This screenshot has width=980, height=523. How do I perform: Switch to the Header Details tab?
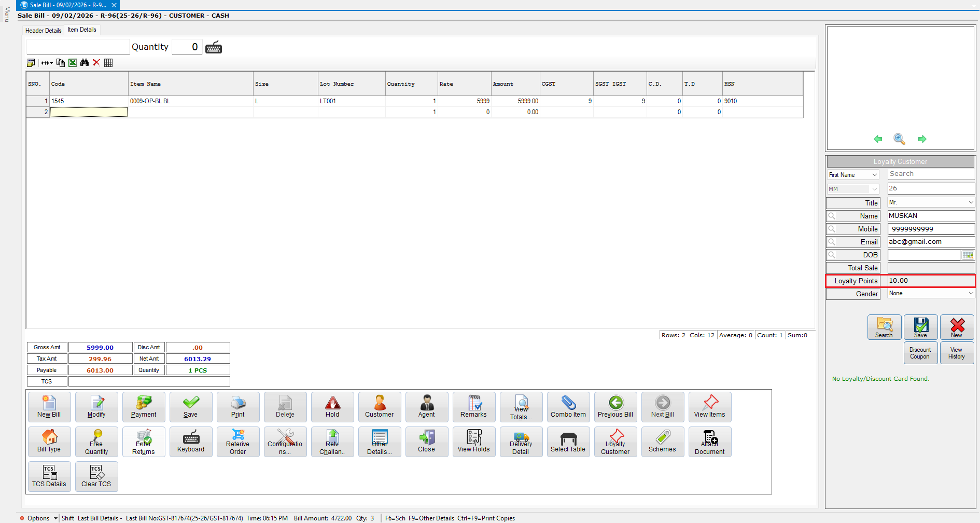tap(44, 31)
